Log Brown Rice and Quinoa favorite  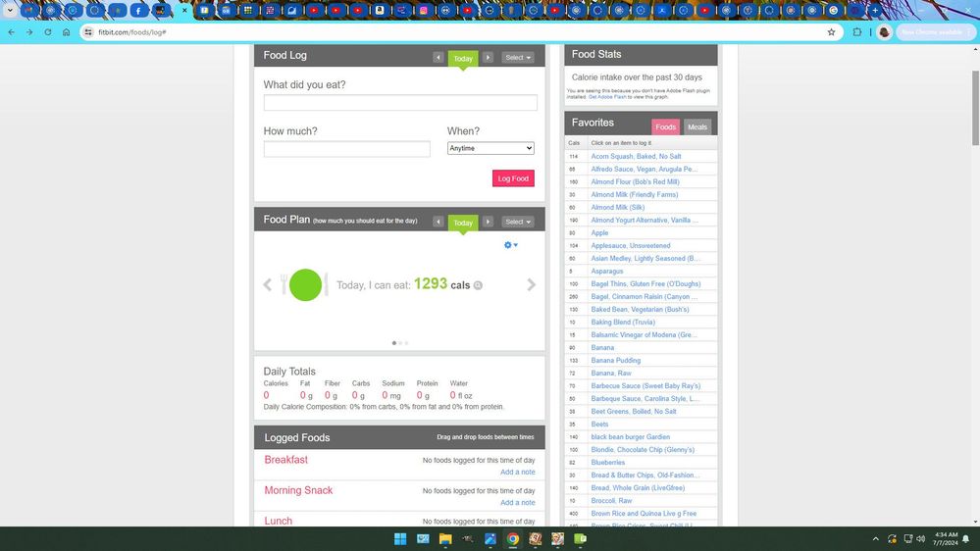point(644,514)
